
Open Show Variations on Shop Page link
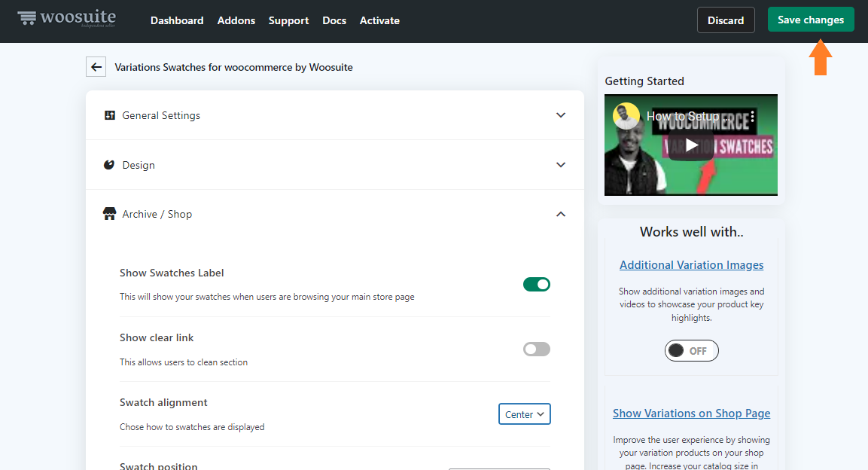click(691, 413)
